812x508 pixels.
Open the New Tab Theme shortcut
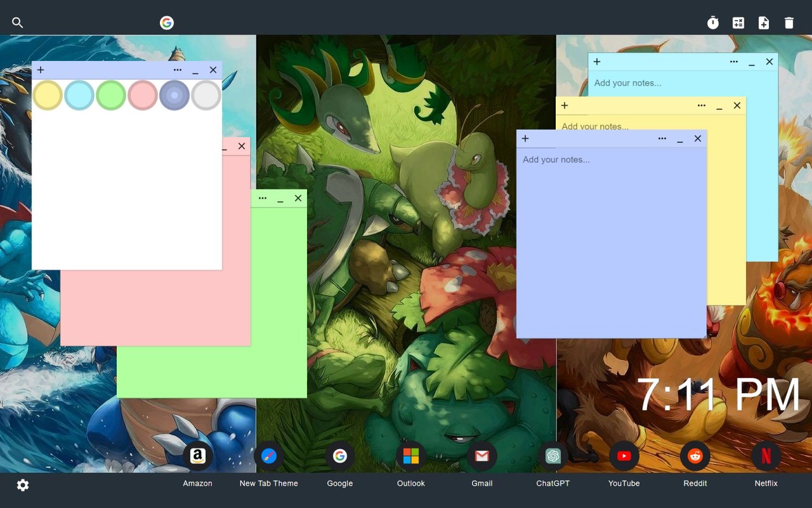pyautogui.click(x=269, y=456)
